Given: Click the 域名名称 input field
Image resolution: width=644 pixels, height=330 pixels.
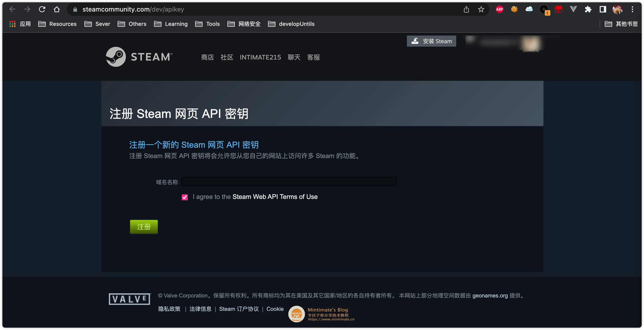Looking at the screenshot, I should [x=289, y=181].
